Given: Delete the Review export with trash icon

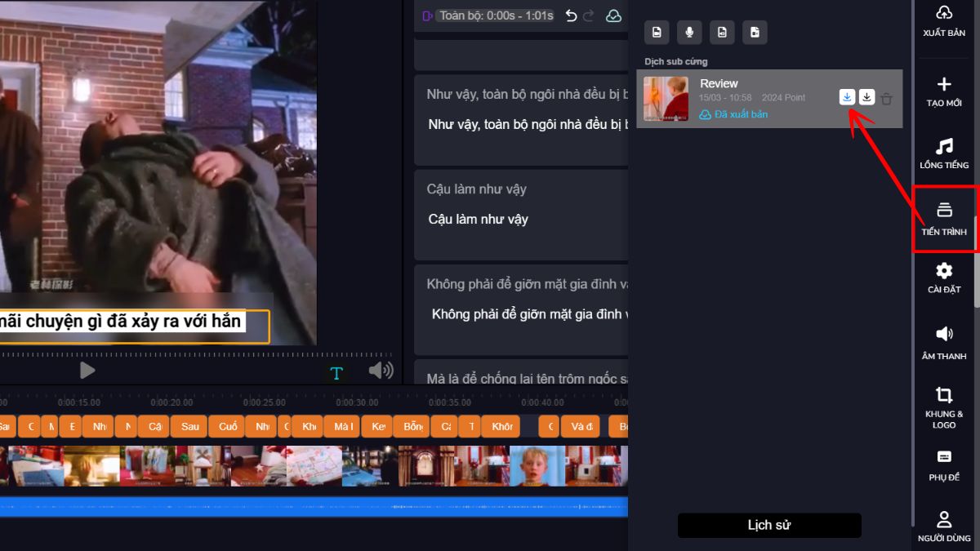Looking at the screenshot, I should point(887,99).
